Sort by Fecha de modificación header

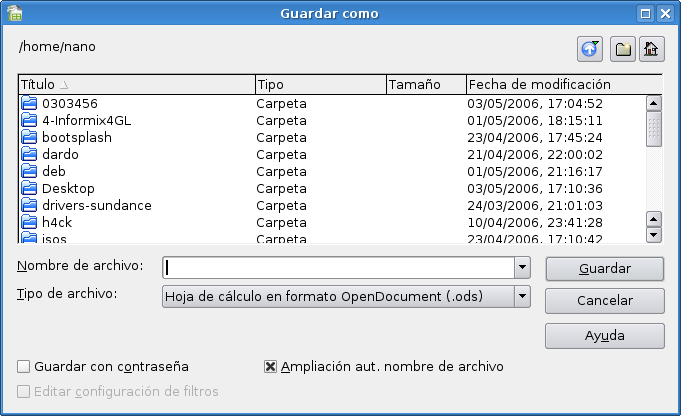[563, 85]
